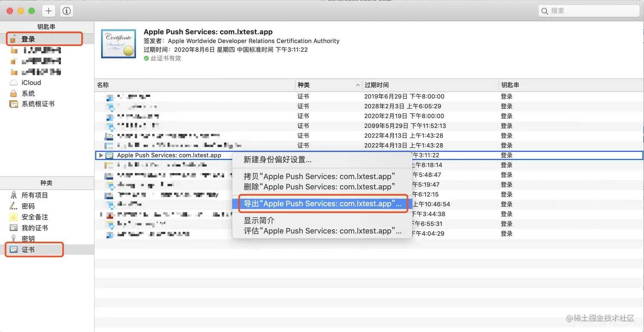Select the 系统根证书 keychain
The height and width of the screenshot is (332, 644).
[x=38, y=104]
